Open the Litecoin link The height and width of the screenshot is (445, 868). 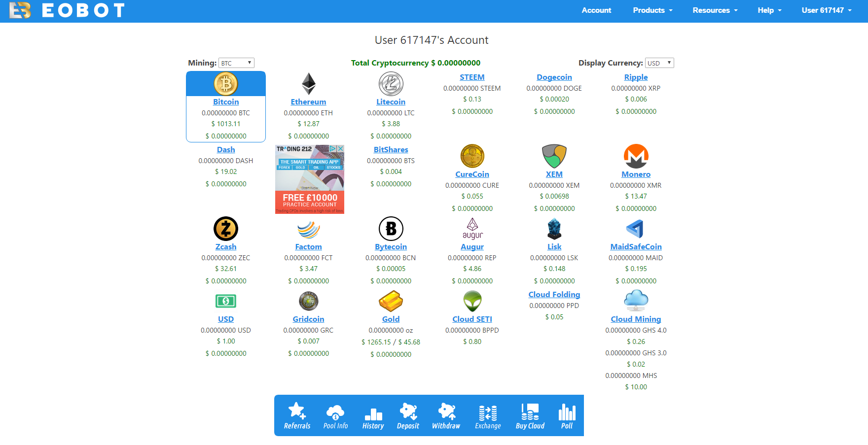pyautogui.click(x=391, y=102)
